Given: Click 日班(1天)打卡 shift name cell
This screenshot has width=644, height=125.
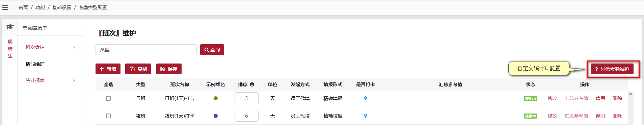Looking at the screenshot, I should click(180, 98).
